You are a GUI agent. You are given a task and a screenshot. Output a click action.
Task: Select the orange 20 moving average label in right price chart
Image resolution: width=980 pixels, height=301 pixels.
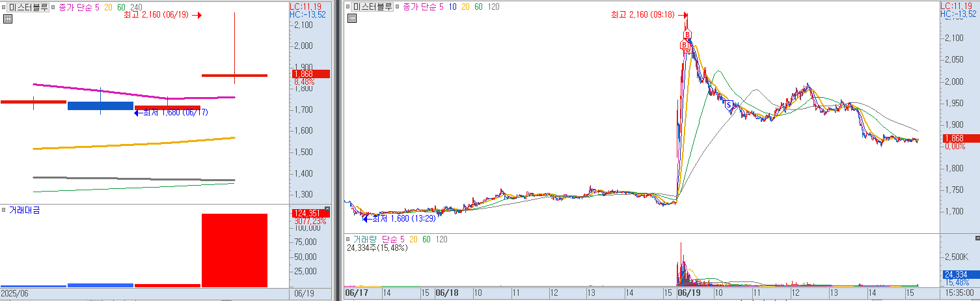pos(465,7)
